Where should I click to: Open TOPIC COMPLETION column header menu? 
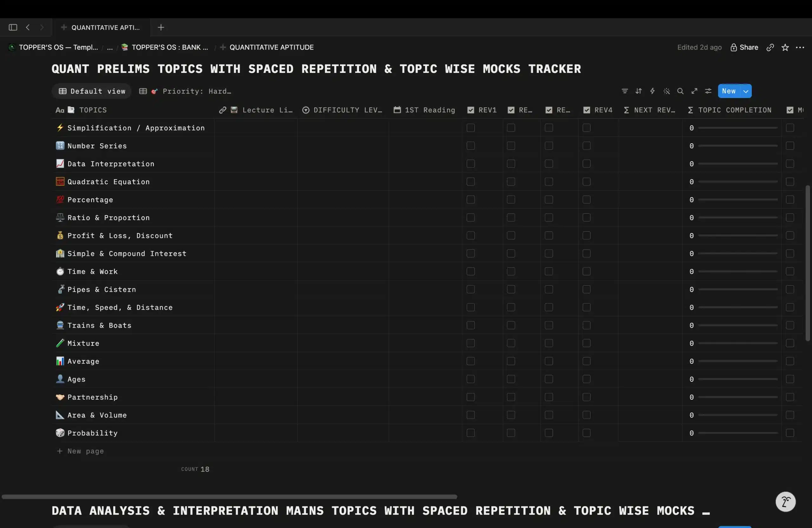tap(732, 110)
